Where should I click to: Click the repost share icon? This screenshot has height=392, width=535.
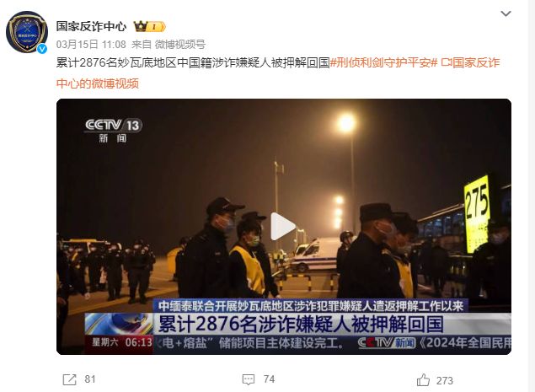(x=70, y=379)
